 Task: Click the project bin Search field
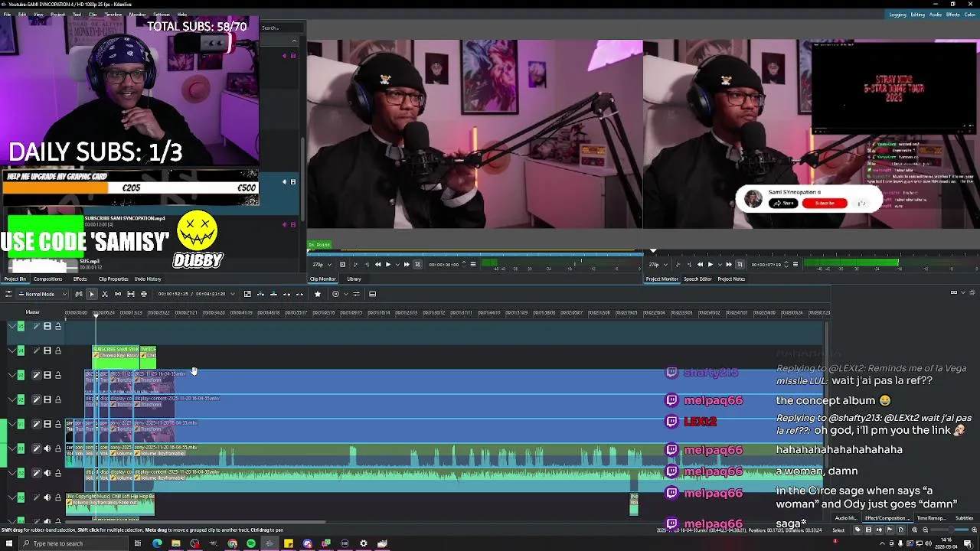(282, 28)
